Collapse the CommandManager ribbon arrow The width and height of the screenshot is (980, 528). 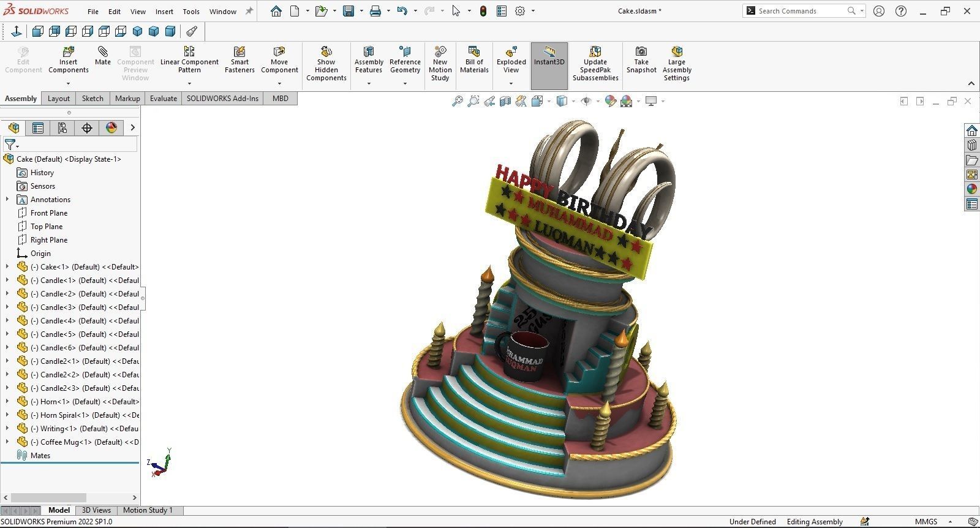(x=971, y=83)
